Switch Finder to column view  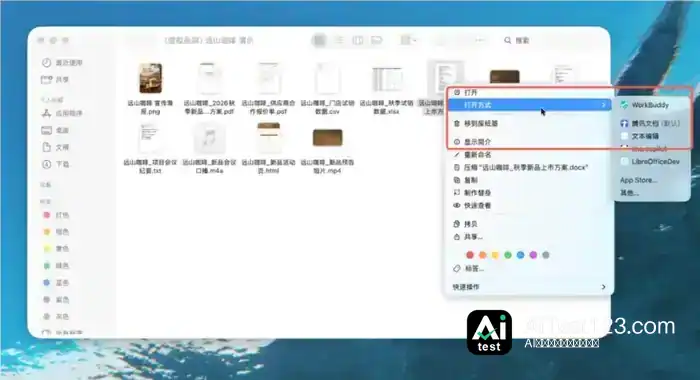pyautogui.click(x=358, y=40)
